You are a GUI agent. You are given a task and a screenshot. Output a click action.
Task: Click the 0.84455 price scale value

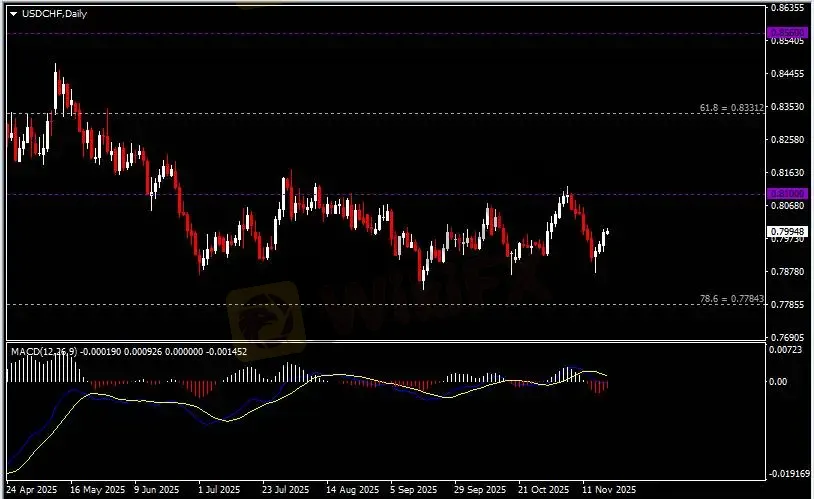(787, 73)
